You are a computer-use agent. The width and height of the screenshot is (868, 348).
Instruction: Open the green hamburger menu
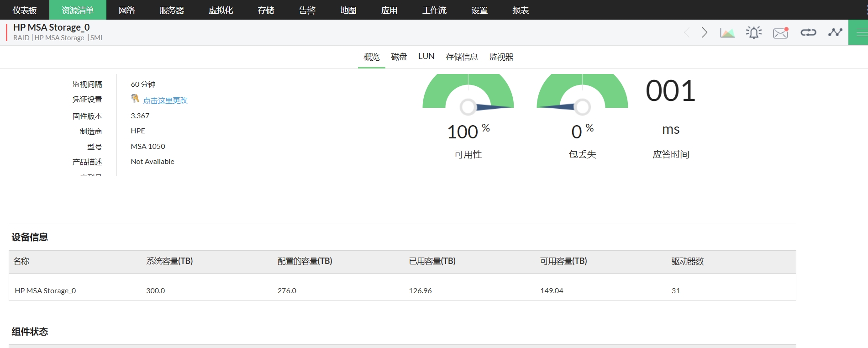point(858,32)
